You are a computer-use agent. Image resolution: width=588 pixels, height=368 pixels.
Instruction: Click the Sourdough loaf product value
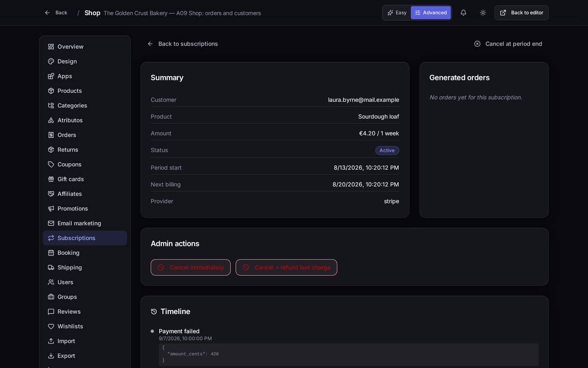379,116
